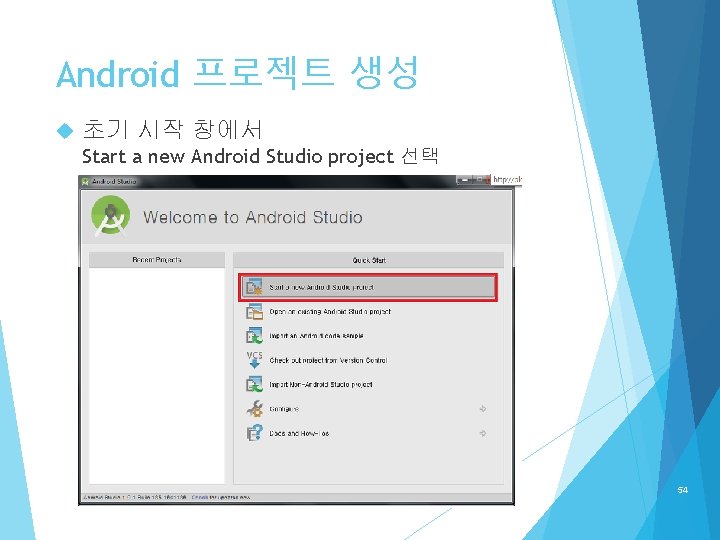This screenshot has height=540, width=720.
Task: Click the import Android code sample icon
Action: (x=254, y=336)
